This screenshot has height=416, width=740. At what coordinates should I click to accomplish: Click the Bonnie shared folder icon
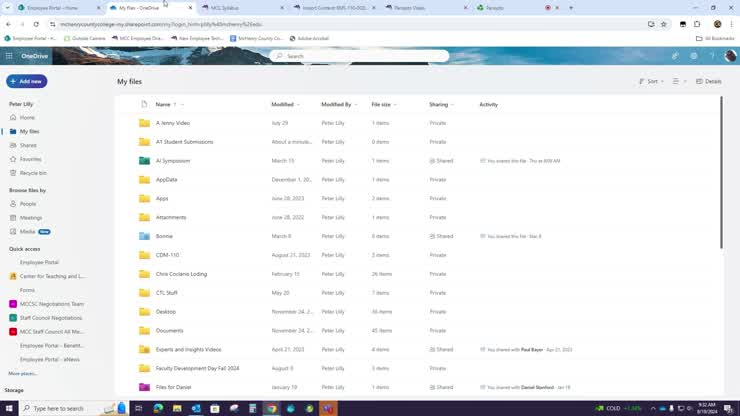tap(144, 236)
